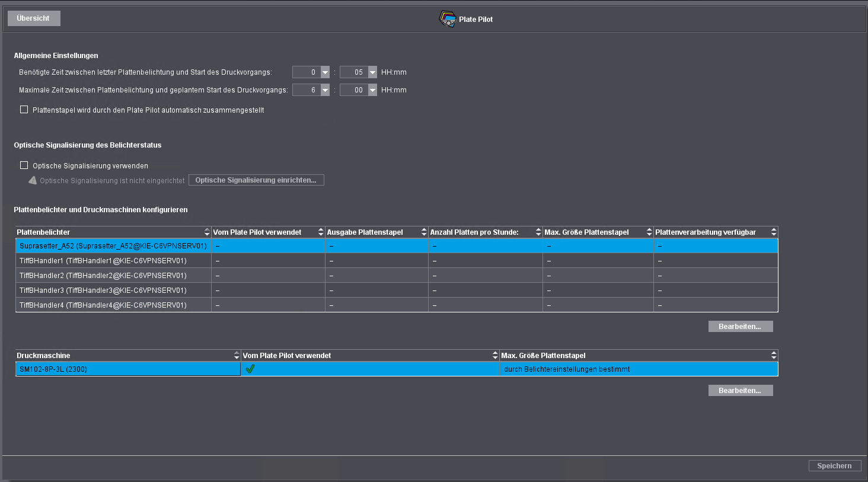Go to Übersicht
Viewport: 868px width, 482px height.
34,18
